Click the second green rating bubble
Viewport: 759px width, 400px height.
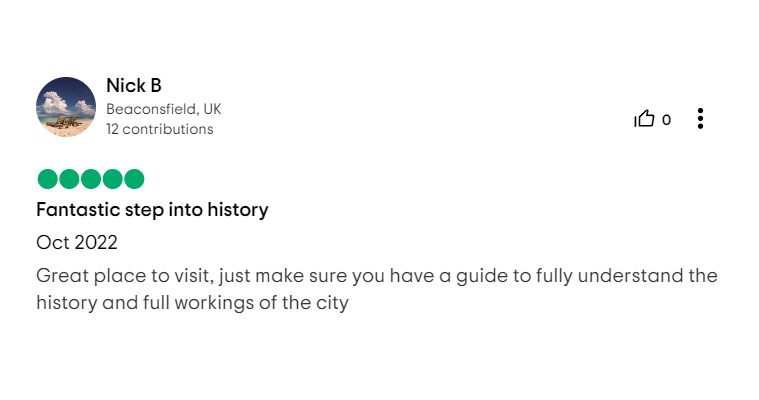69,179
